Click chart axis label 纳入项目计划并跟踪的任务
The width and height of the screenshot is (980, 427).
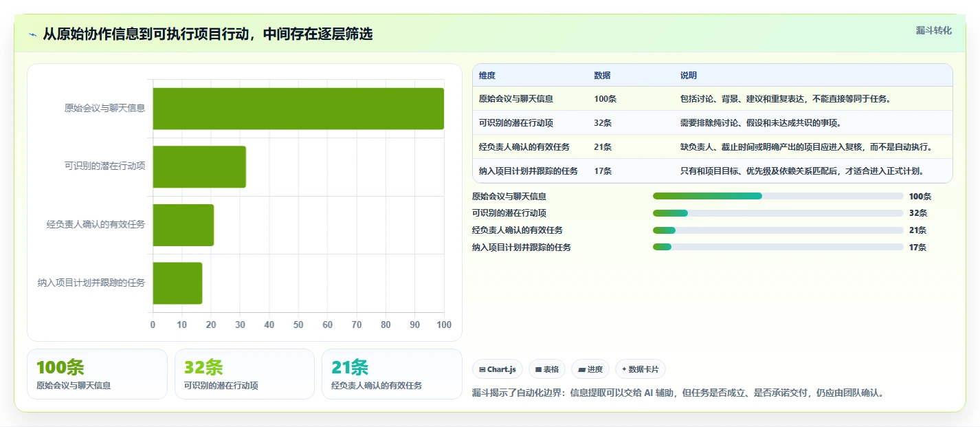click(x=91, y=283)
